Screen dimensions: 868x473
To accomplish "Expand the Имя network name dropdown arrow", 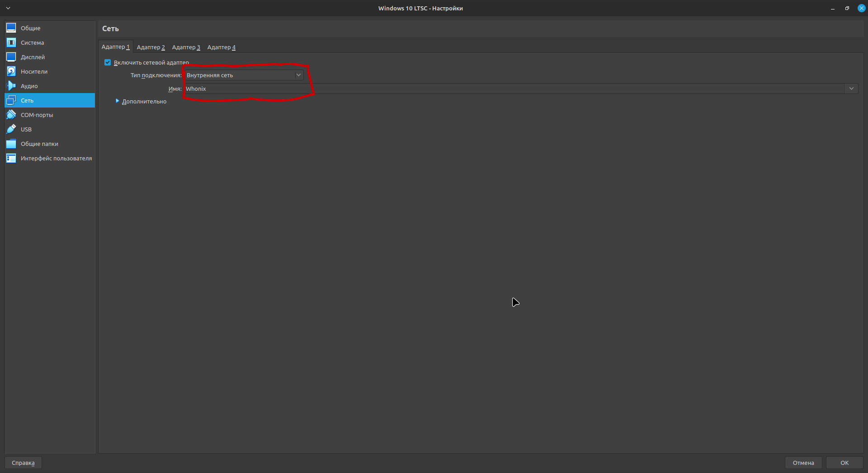I will pos(851,89).
